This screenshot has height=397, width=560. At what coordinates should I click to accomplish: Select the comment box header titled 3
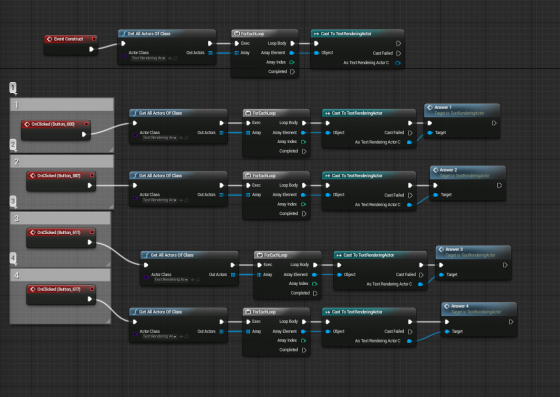tap(60, 218)
